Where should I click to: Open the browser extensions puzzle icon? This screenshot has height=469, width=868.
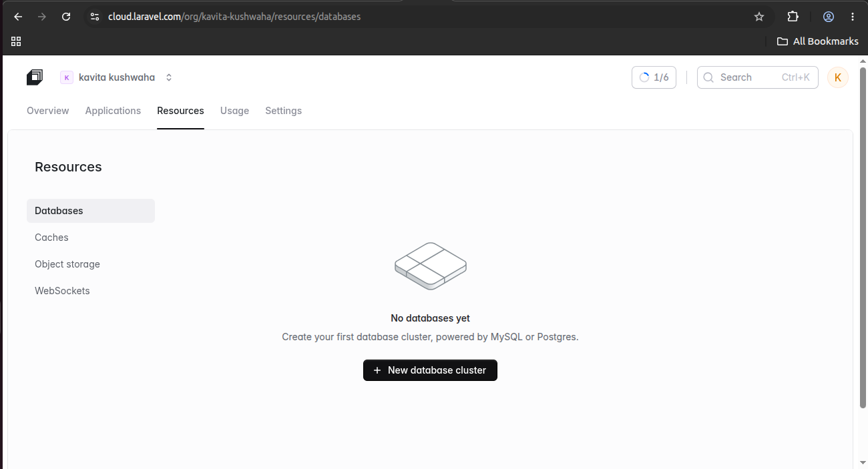pos(793,17)
